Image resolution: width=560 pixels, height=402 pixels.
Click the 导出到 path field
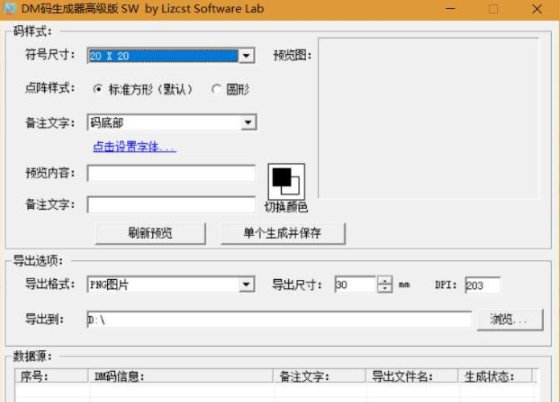coord(279,320)
